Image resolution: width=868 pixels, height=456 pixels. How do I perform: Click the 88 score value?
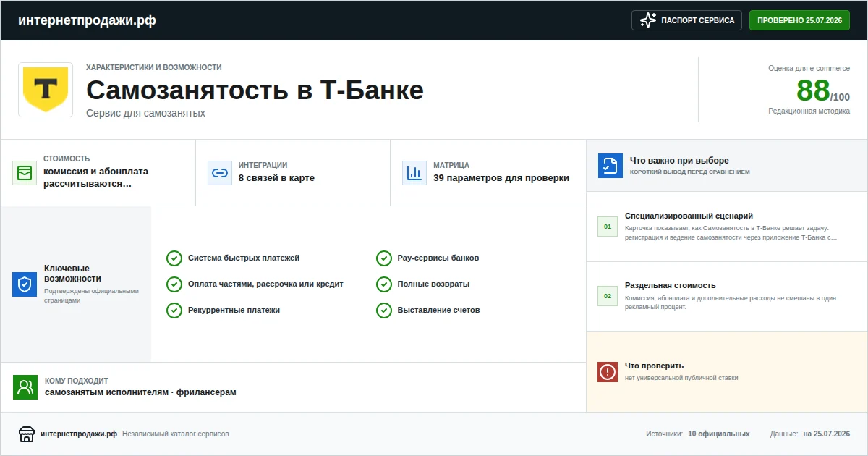click(x=813, y=90)
